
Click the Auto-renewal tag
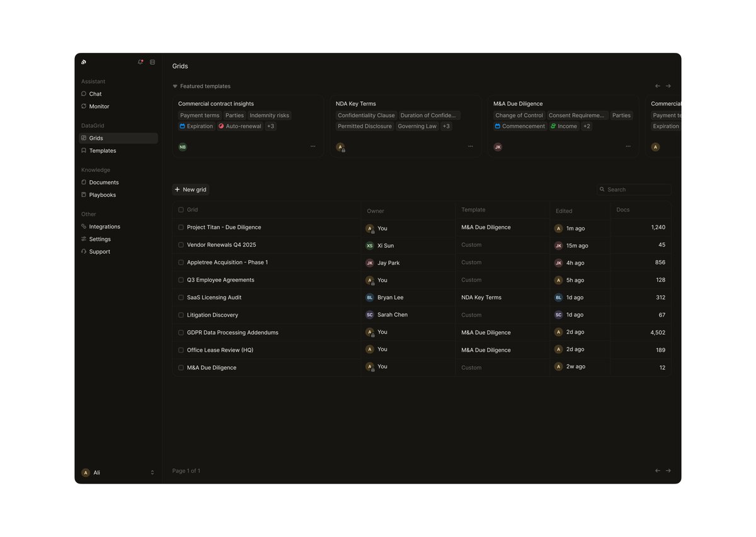pos(240,126)
